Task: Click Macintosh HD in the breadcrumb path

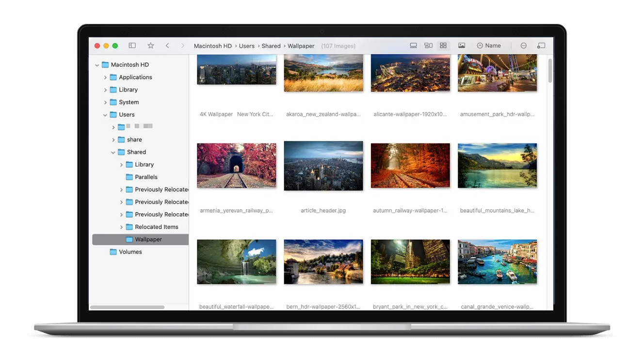Action: coord(212,46)
